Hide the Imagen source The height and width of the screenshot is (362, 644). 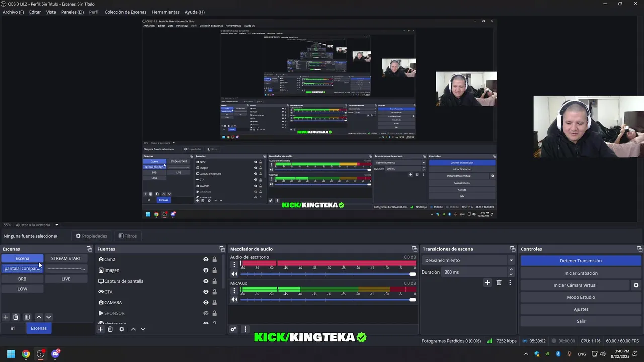click(206, 270)
